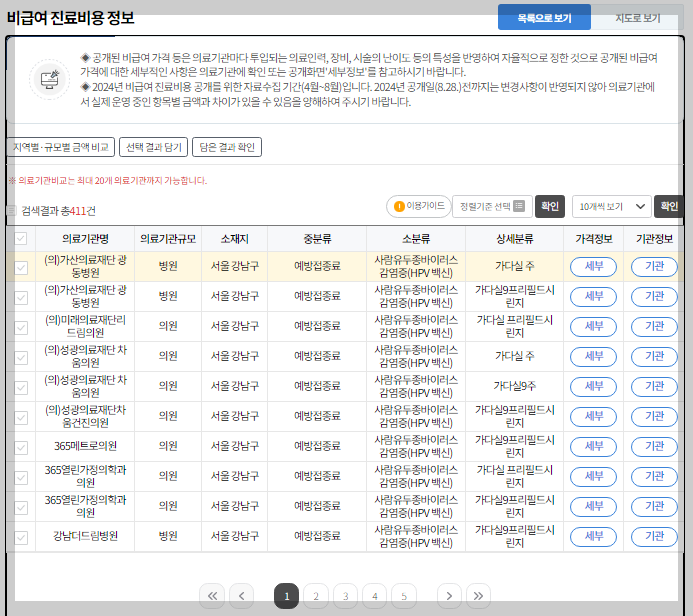Check 강남더드림병원 row checkbox
Screen dimensions: 693x616
[x=21, y=538]
